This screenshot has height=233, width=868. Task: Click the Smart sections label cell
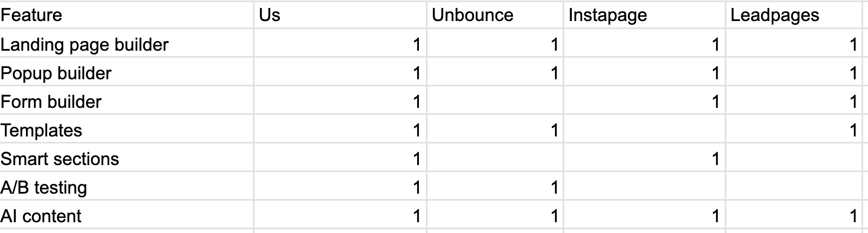click(x=126, y=159)
